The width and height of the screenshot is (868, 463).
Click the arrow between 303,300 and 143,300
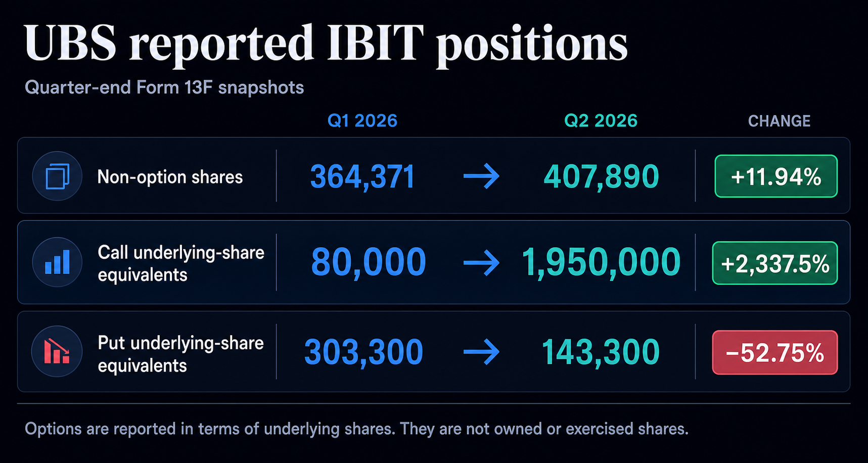coord(481,352)
